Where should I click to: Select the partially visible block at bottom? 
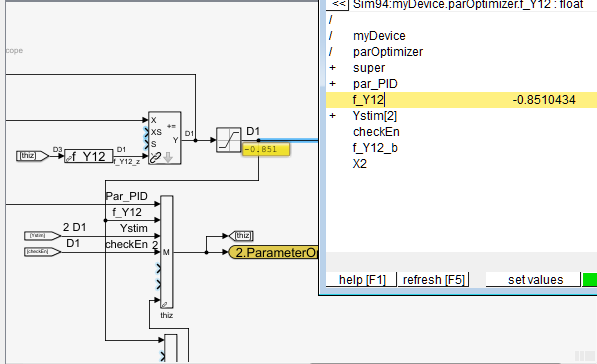171,348
